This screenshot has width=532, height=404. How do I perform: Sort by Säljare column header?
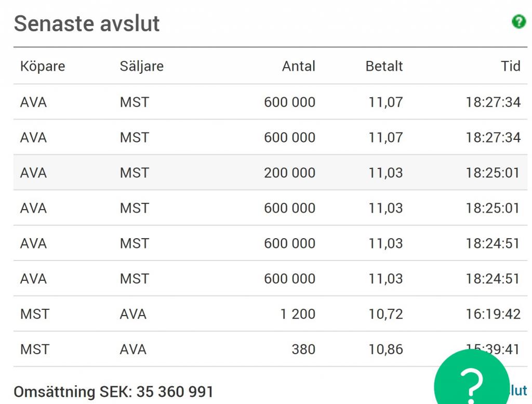pyautogui.click(x=141, y=66)
